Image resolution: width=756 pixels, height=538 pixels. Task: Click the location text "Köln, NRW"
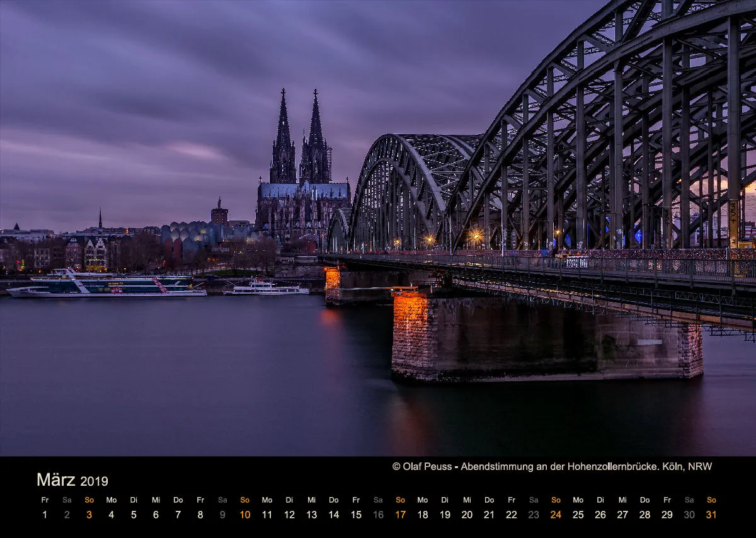(687, 466)
